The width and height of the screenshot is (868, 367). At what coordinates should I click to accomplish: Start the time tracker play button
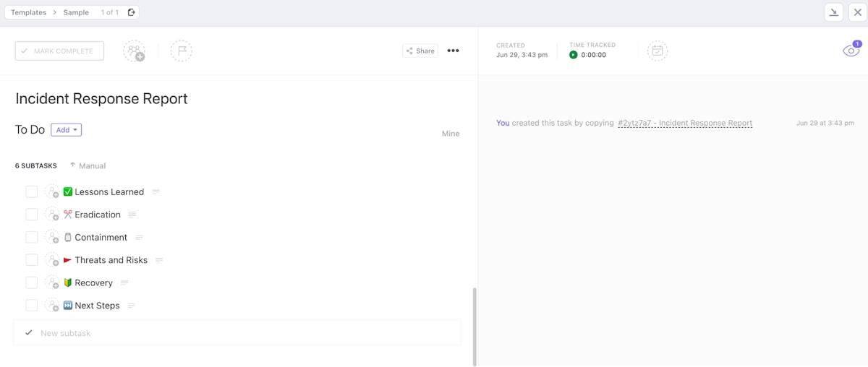point(574,55)
